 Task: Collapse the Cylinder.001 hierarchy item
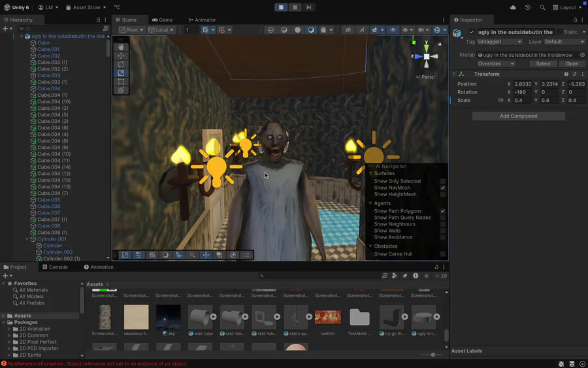point(27,239)
